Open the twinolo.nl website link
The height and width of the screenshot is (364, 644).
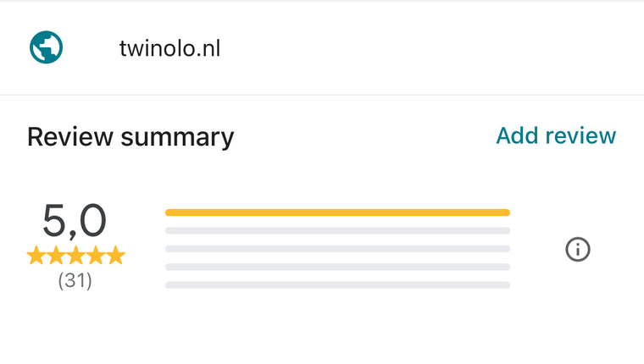coord(169,48)
